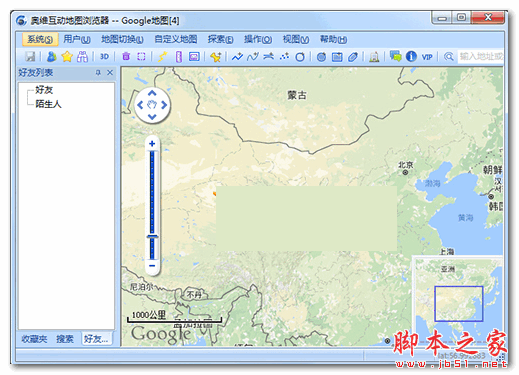Click the 北京 city marker on map
Screen dimensions: 519x375
(405, 172)
